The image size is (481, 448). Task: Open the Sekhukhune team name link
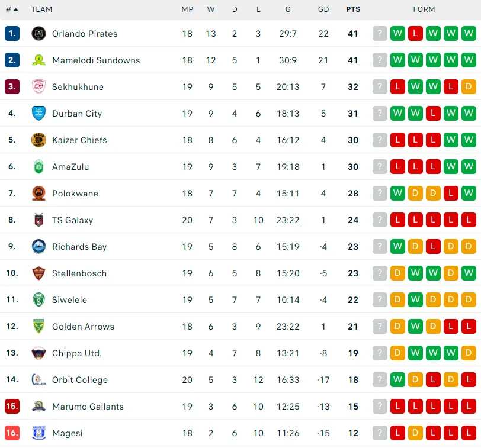pos(78,87)
